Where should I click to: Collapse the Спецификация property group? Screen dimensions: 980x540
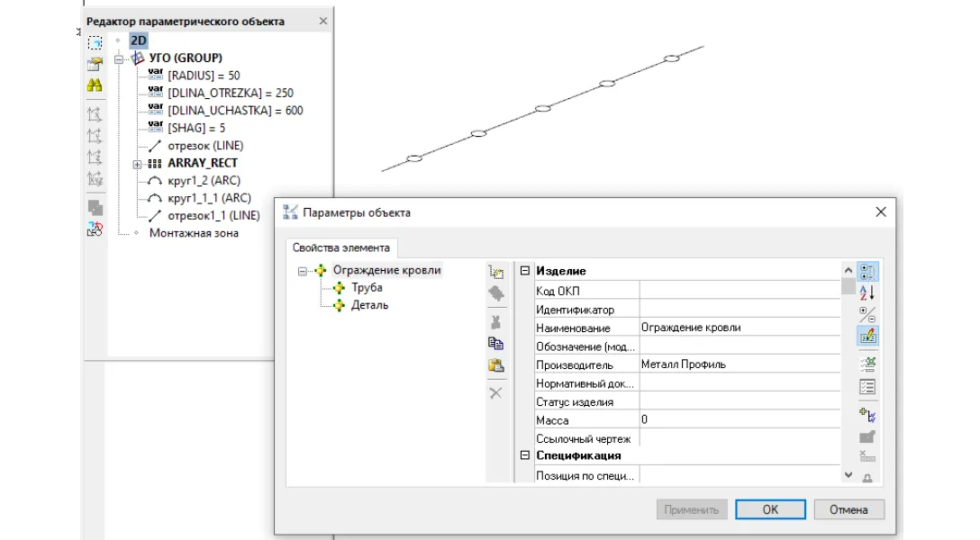pyautogui.click(x=525, y=455)
